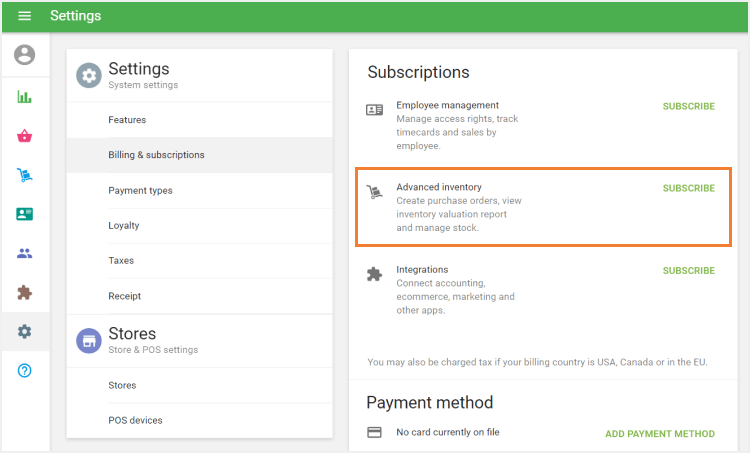Open the Taxes settings page

(x=121, y=260)
